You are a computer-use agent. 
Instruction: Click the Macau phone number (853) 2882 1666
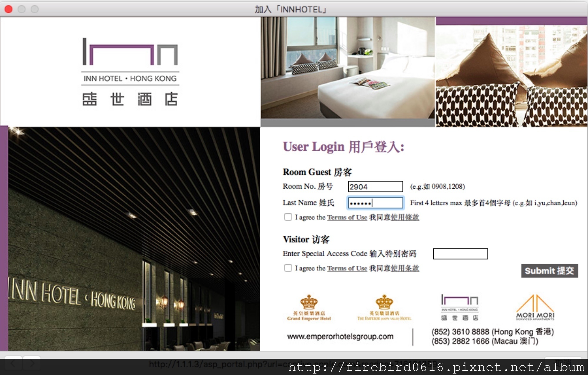click(485, 341)
